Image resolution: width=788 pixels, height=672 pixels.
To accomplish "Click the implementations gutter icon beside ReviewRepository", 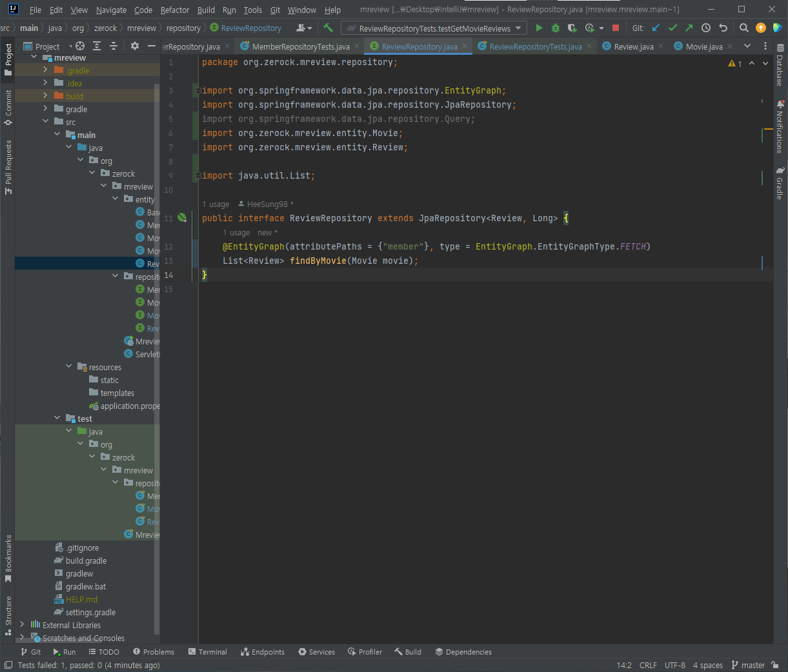I will 183,218.
